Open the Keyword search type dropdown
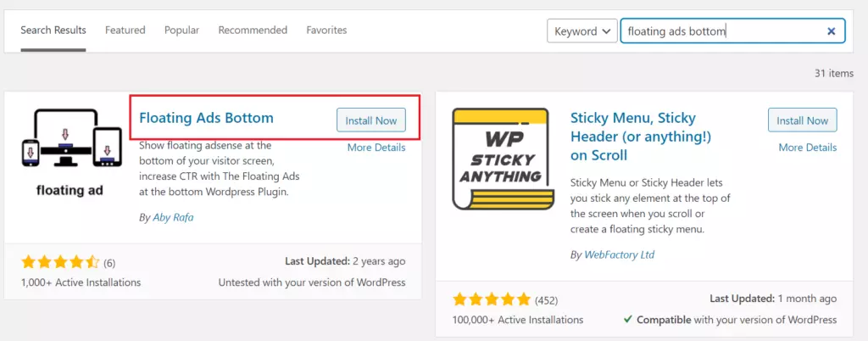 click(582, 31)
